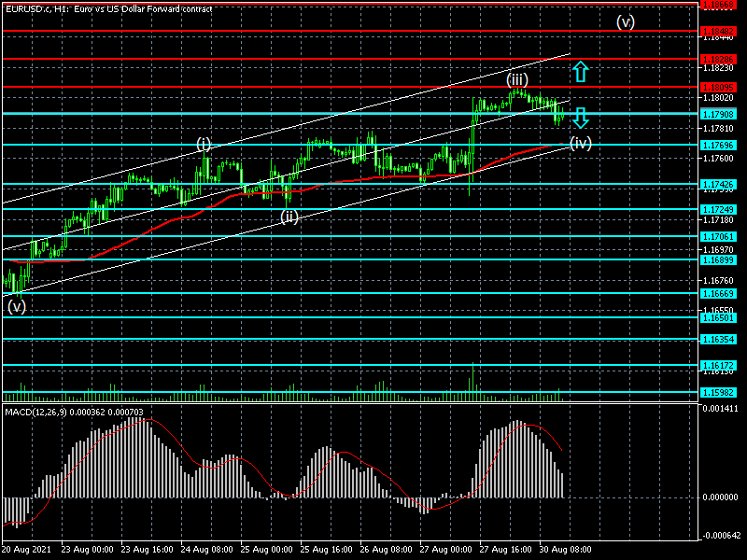The image size is (747, 560).
Task: Click the 30 Aug 08:00 time axis label
Action: (x=566, y=550)
